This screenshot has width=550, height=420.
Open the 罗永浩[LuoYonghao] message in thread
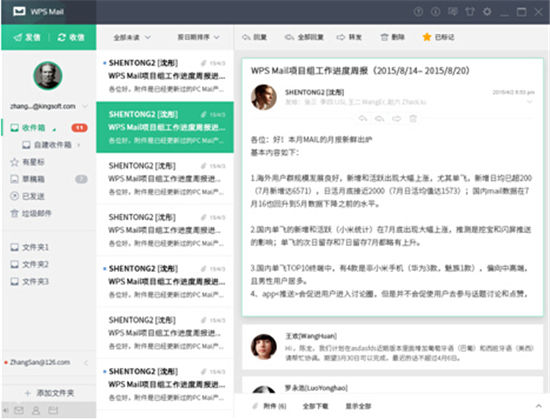click(x=392, y=385)
